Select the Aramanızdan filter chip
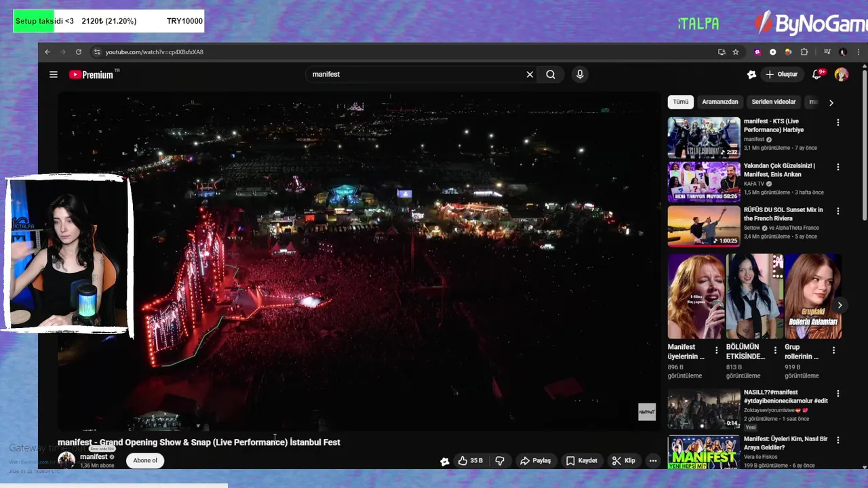Image resolution: width=868 pixels, height=488 pixels. pos(720,102)
